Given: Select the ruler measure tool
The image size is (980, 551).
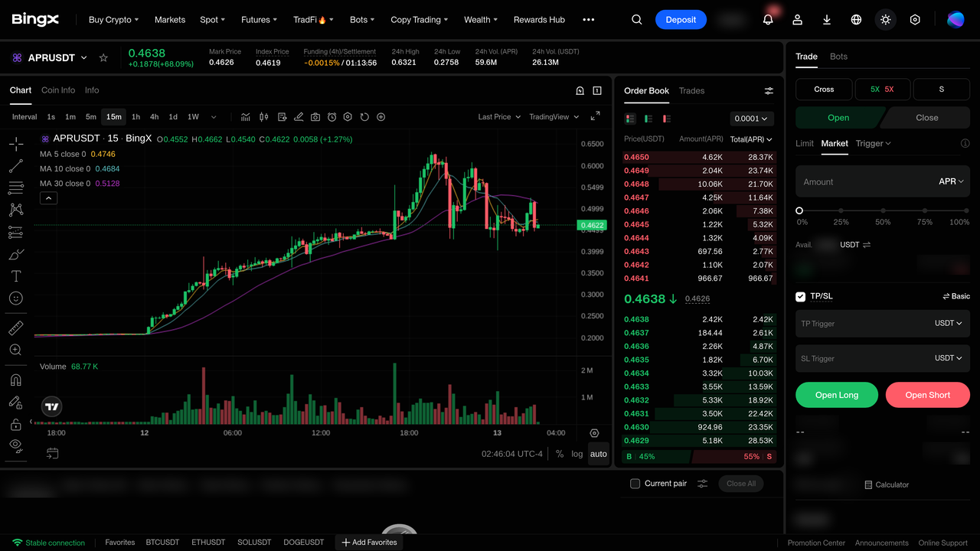Looking at the screenshot, I should (15, 328).
